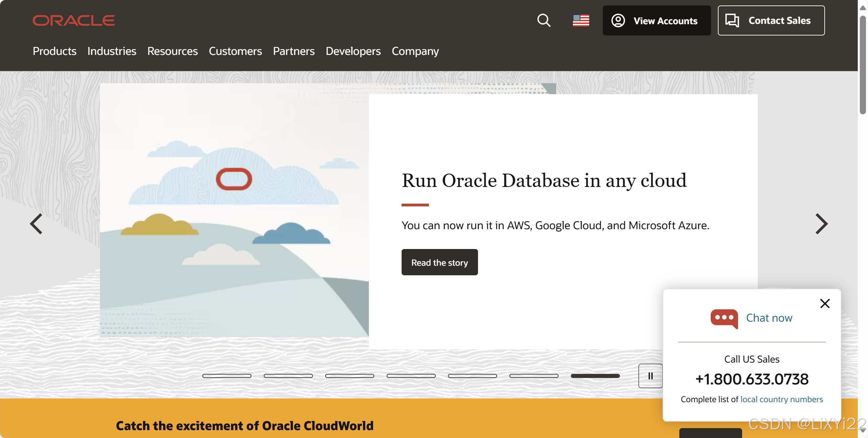Image resolution: width=868 pixels, height=438 pixels.
Task: Expand the Industries menu
Action: tap(112, 51)
